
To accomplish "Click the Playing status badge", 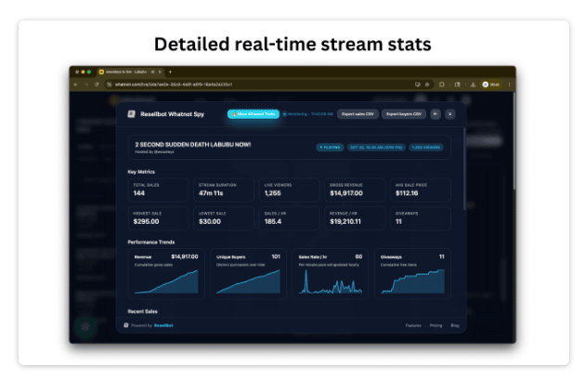I will pyautogui.click(x=329, y=147).
